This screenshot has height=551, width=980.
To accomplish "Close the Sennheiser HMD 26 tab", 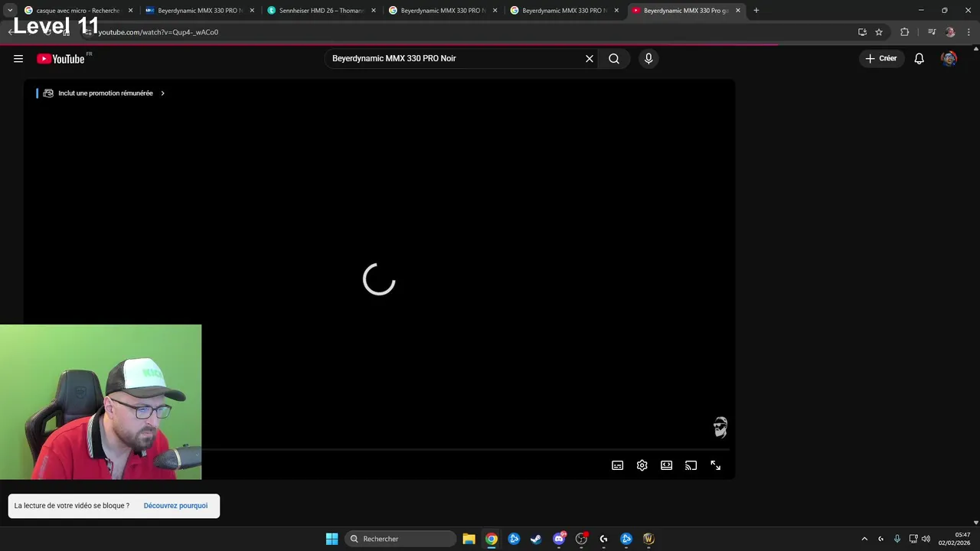I will pos(374,11).
